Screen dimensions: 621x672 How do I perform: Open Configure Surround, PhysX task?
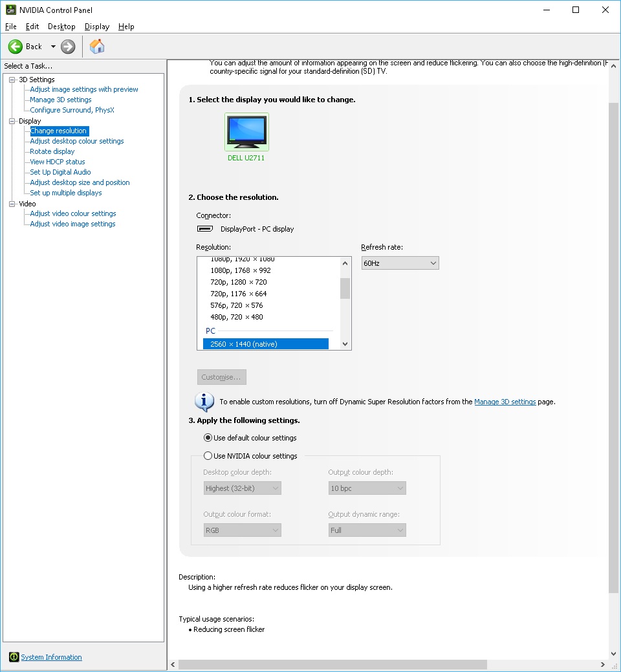click(x=72, y=110)
